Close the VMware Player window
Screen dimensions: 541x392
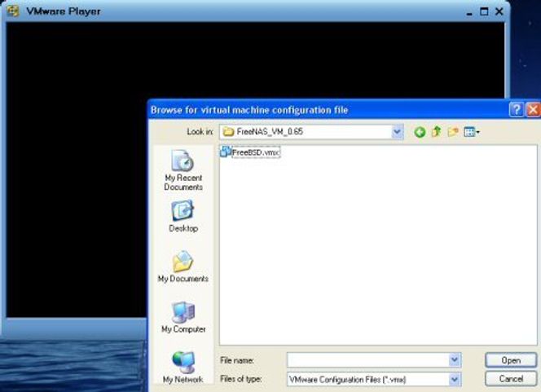(x=499, y=11)
